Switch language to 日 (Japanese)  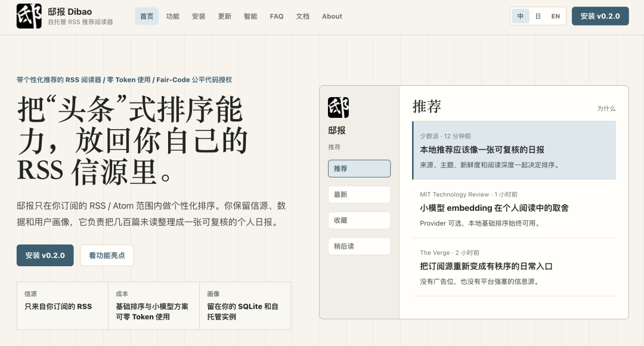coord(538,17)
